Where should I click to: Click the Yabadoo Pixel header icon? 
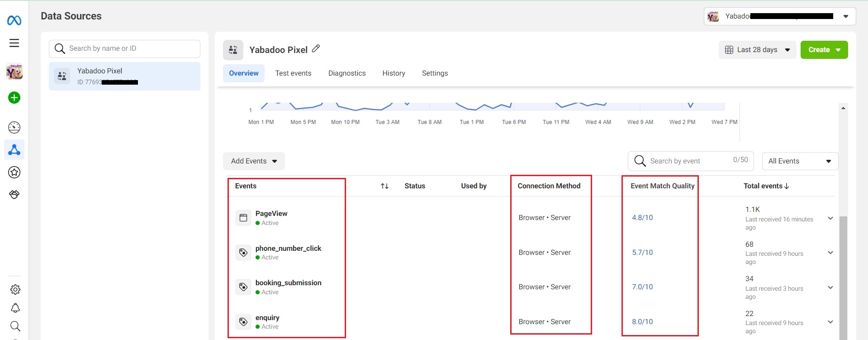(x=233, y=50)
